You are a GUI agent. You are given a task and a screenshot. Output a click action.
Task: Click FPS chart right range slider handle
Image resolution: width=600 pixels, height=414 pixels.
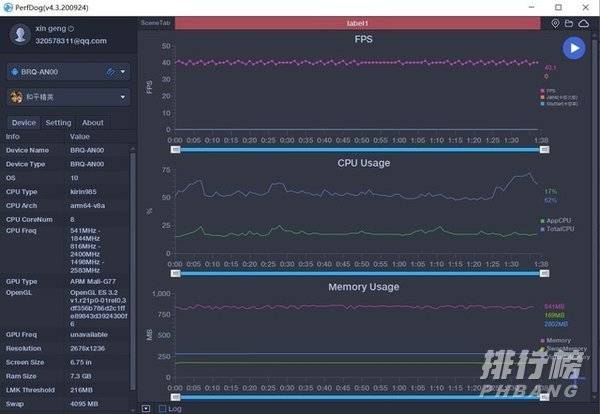pyautogui.click(x=545, y=150)
